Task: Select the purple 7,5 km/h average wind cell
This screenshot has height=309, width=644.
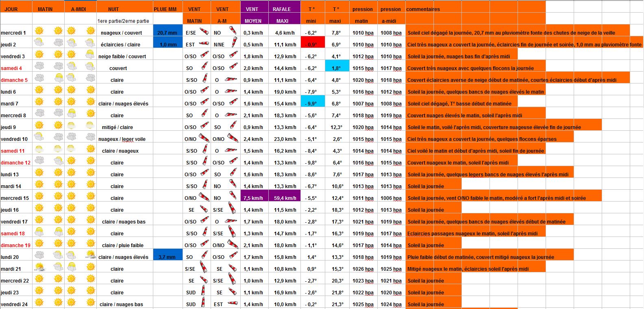Action: point(255,196)
